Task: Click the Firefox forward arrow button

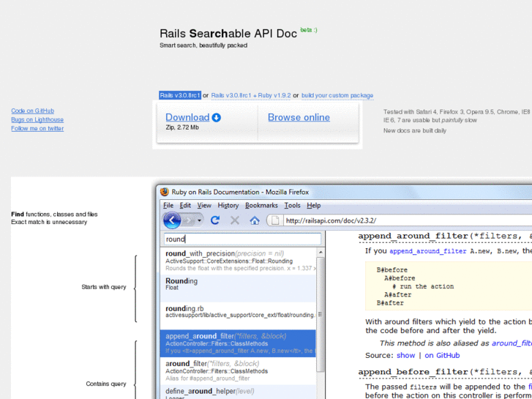Action: [189, 220]
